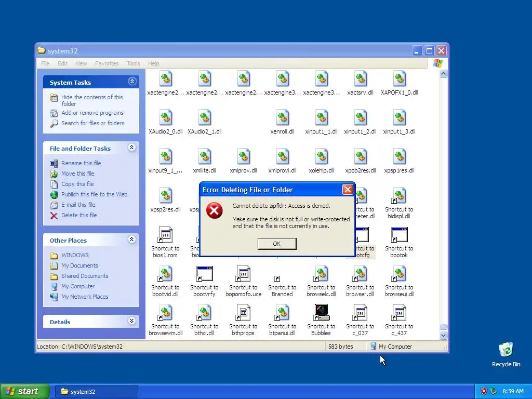Click Move this file link
532x399 pixels.
pyautogui.click(x=78, y=174)
